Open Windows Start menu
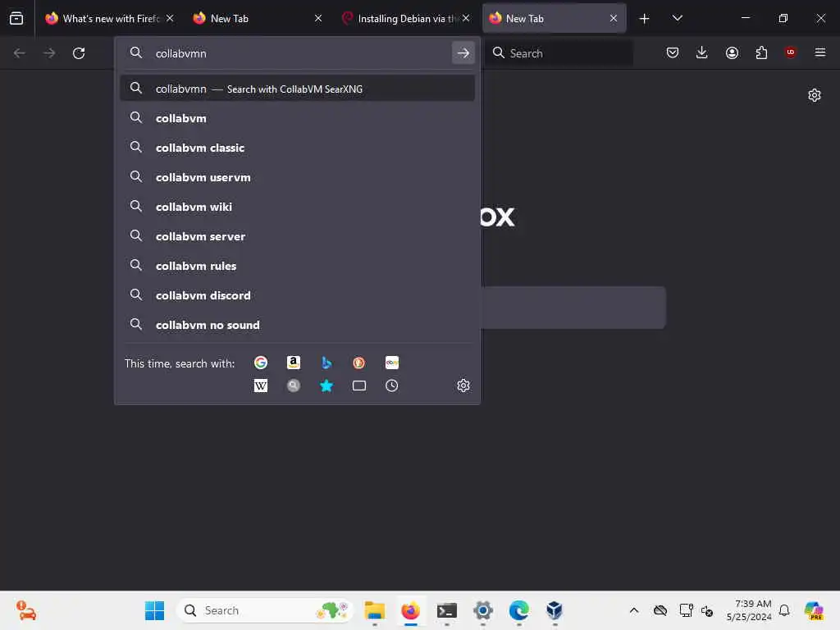Screen dimensions: 840x630 tap(155, 610)
